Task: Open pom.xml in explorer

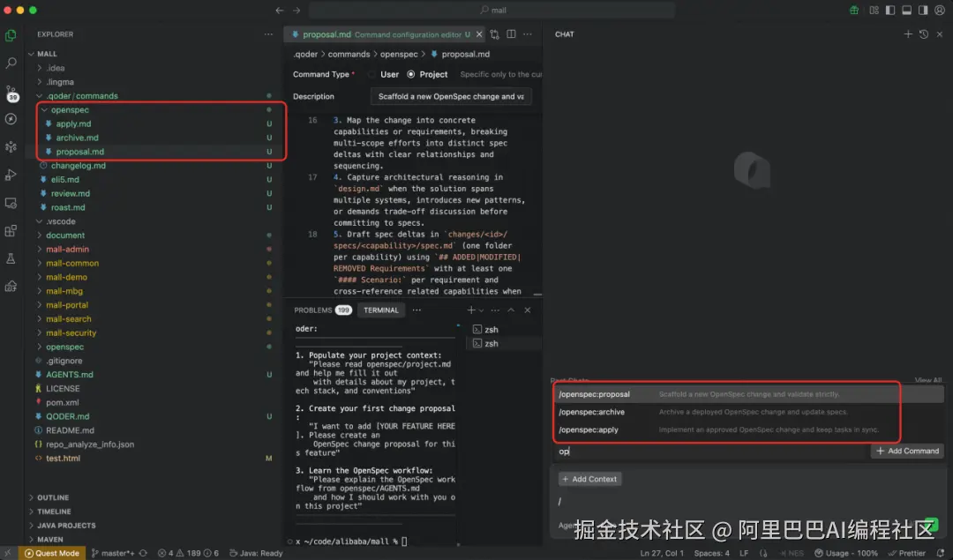Action: coord(62,403)
